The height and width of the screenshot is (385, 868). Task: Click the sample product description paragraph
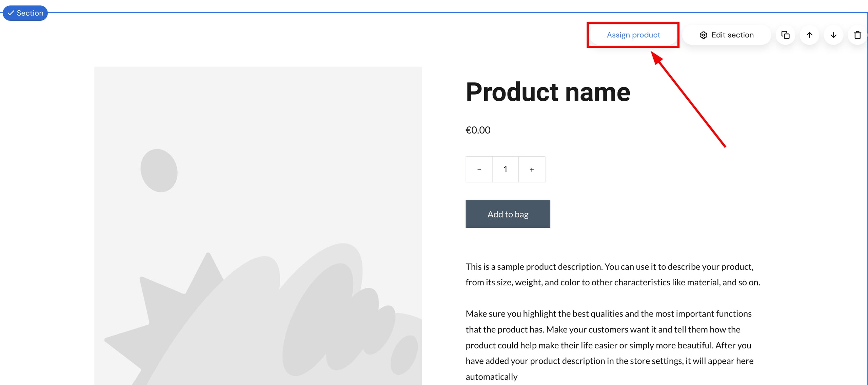[x=610, y=275]
